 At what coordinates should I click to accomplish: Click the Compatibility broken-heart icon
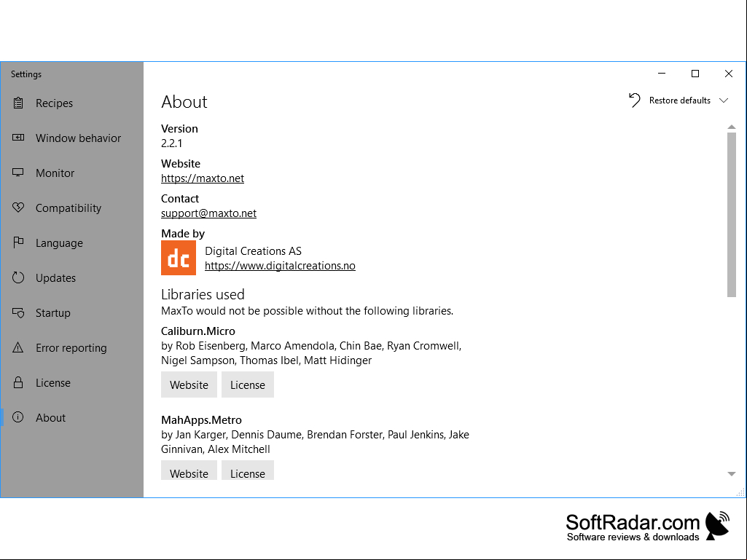pyautogui.click(x=18, y=207)
